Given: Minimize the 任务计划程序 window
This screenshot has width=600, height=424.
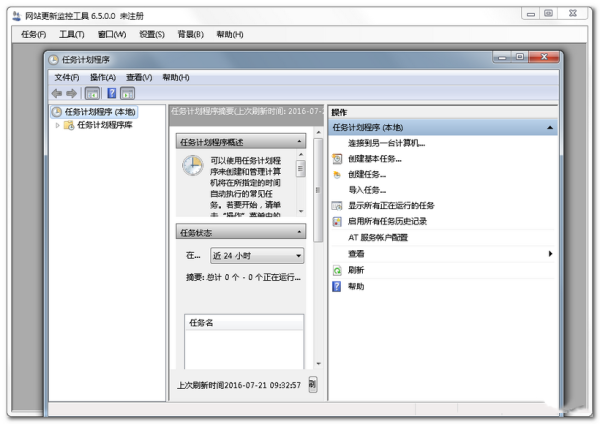Looking at the screenshot, I should tap(502, 57).
